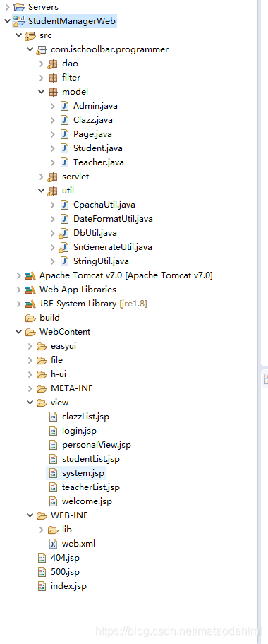Expand the Servers project node
The image size is (268, 644).
tap(7, 7)
